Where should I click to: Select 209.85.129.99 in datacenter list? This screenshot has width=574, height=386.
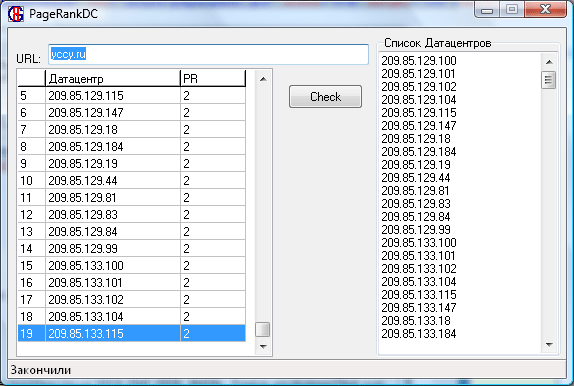(x=416, y=230)
